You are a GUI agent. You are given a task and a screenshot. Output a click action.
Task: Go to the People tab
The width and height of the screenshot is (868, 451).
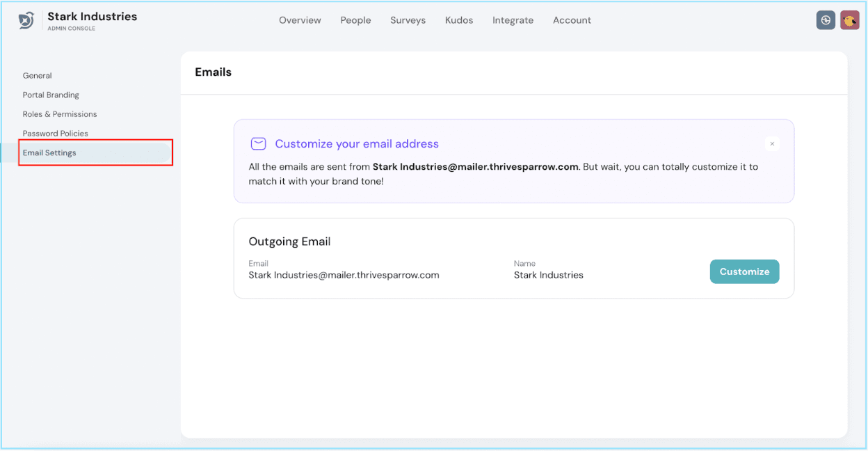[355, 20]
